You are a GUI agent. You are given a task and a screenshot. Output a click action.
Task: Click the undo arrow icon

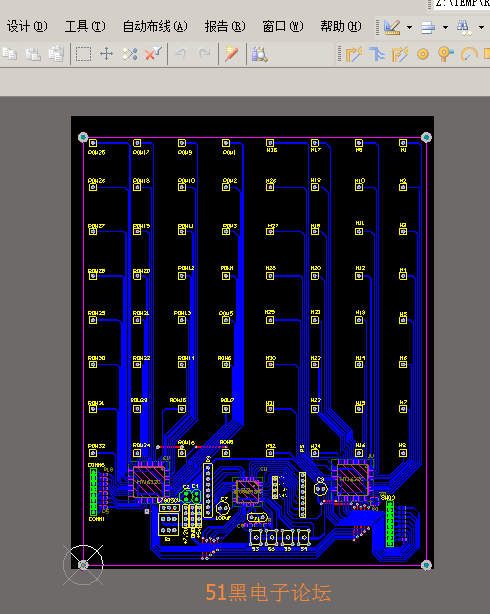[x=181, y=53]
